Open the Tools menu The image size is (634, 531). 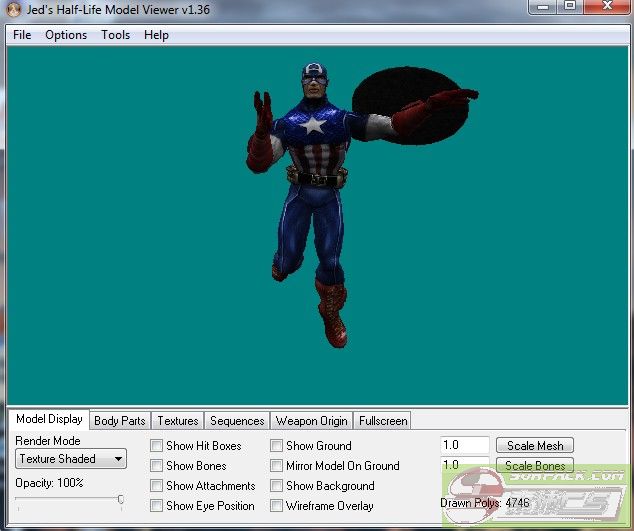click(x=115, y=35)
